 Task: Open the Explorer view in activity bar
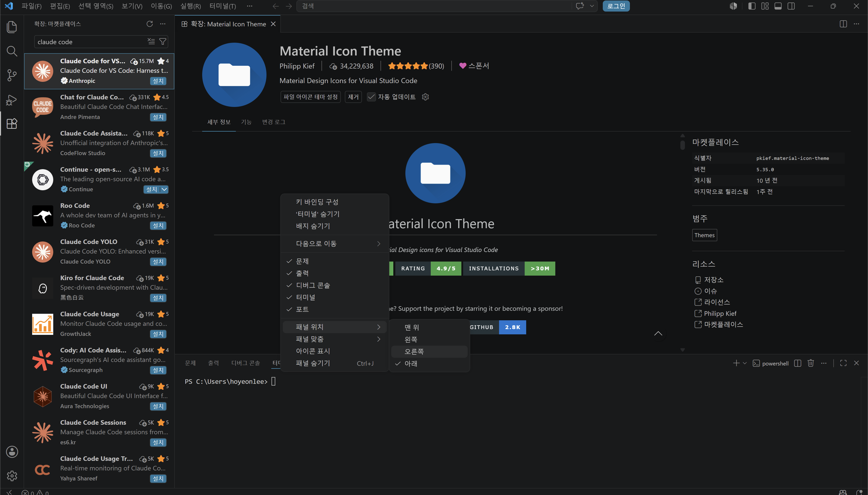(12, 27)
